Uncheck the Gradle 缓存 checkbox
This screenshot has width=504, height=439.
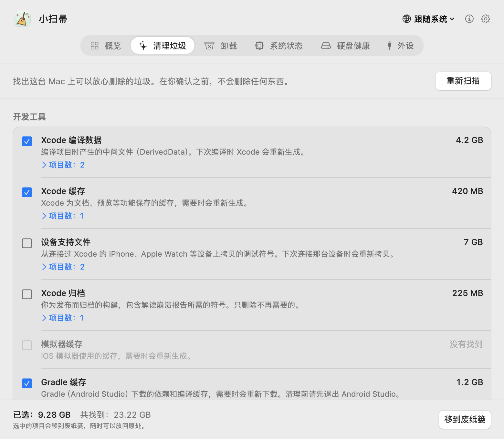(27, 383)
